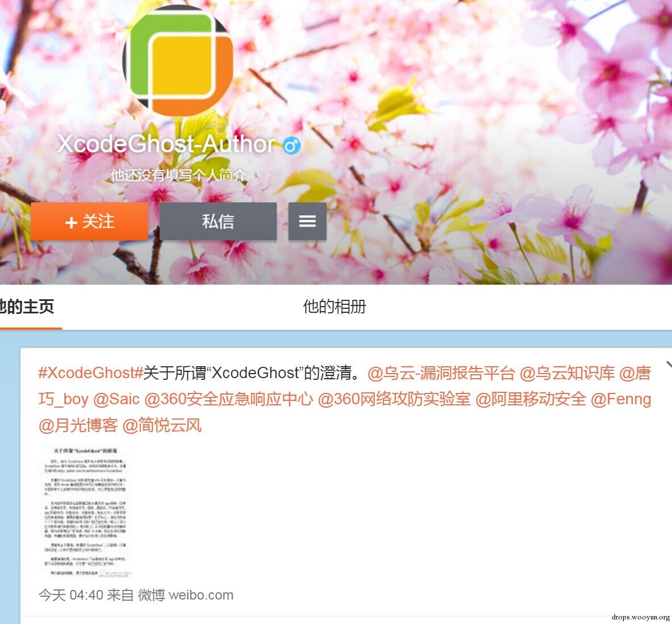The height and width of the screenshot is (624, 672).
Task: Visit @简悦云风 profile link
Action: point(162,425)
